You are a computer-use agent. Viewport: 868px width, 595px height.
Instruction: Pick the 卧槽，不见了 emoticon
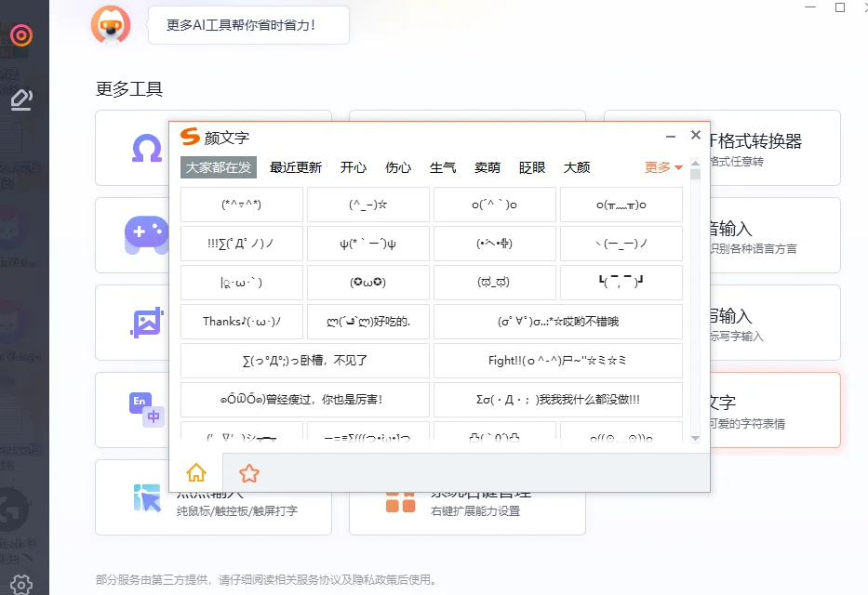click(304, 361)
